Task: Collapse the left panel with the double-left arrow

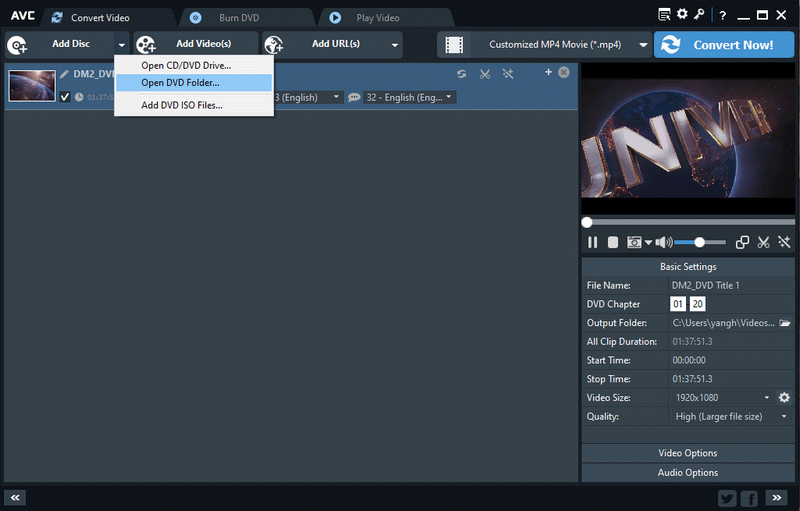Action: pyautogui.click(x=15, y=498)
